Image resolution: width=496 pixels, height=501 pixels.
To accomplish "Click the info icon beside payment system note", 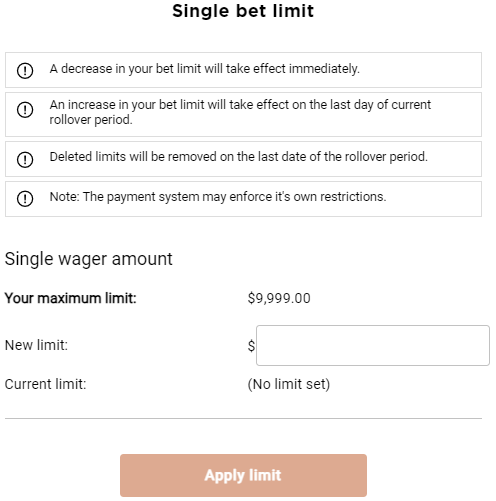I will click(x=25, y=199).
